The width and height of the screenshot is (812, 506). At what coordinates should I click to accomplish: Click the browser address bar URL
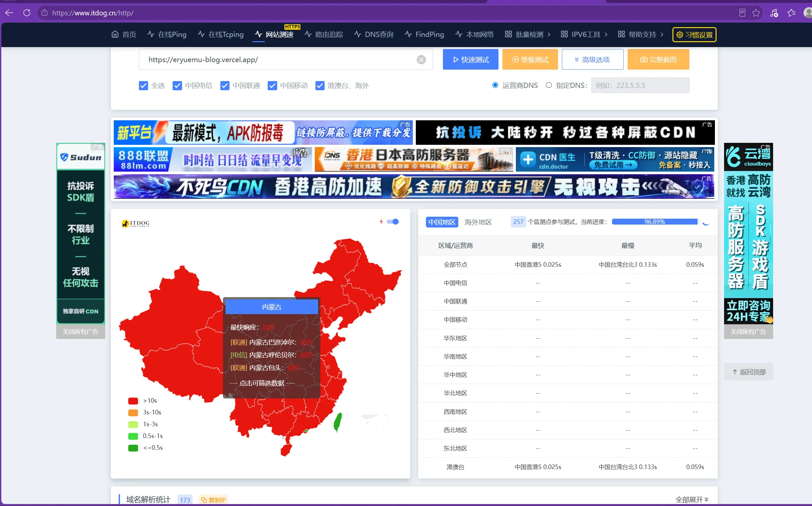tap(93, 13)
